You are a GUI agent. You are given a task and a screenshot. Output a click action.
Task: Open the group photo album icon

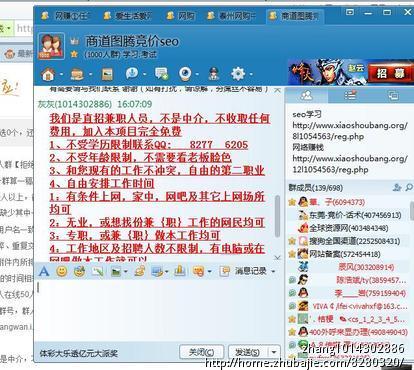[107, 74]
